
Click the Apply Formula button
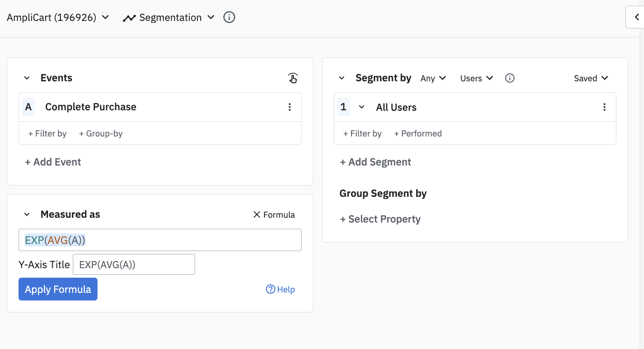[x=58, y=289]
